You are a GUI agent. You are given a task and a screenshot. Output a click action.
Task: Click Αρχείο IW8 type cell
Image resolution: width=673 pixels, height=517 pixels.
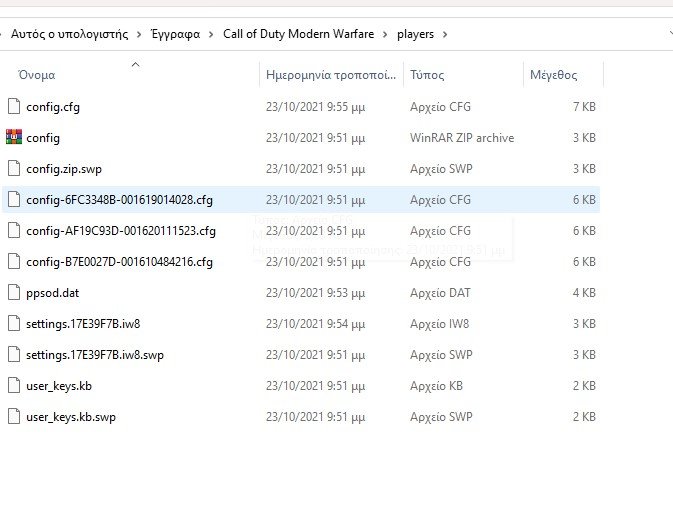pos(440,324)
